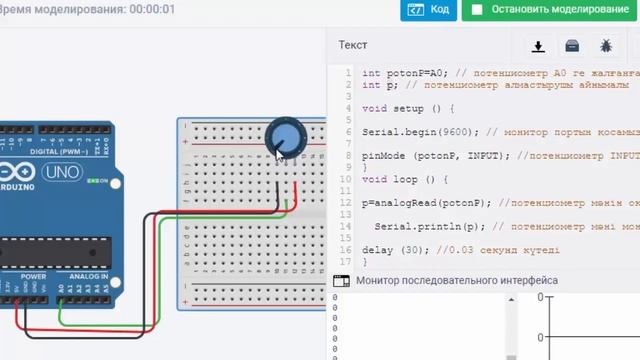Click the void loop () line
The image size is (640, 360).
pyautogui.click(x=405, y=180)
